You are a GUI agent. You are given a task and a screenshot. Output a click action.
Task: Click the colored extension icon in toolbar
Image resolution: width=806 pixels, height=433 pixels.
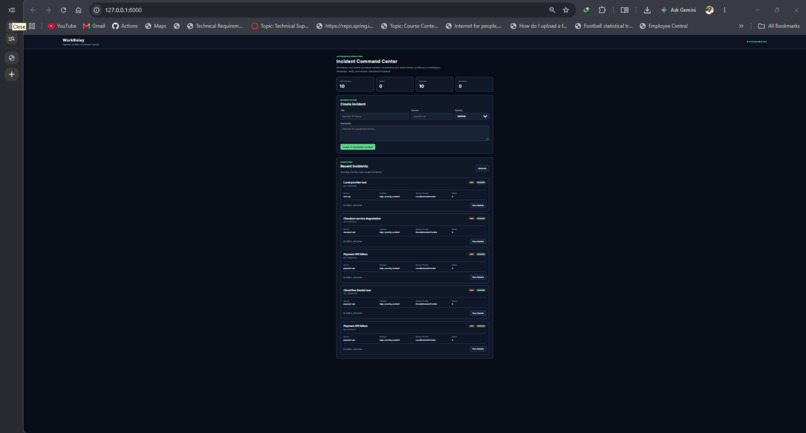pyautogui.click(x=587, y=10)
